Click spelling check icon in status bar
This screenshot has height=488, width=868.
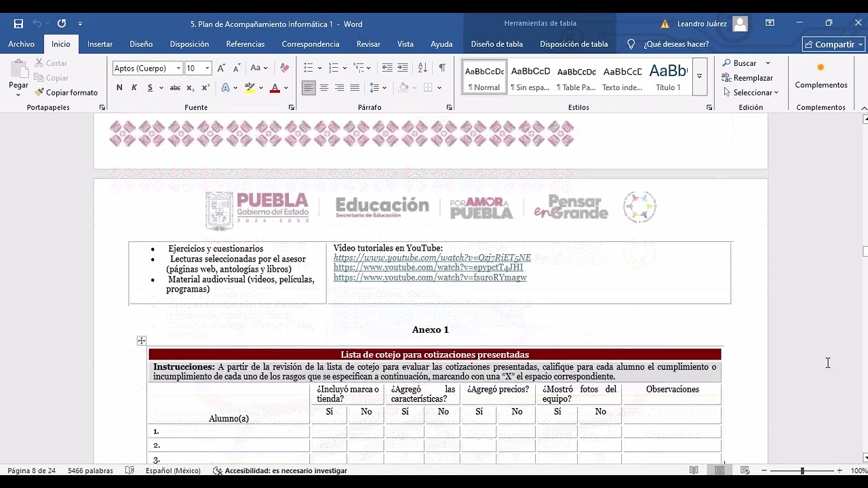[x=130, y=470]
